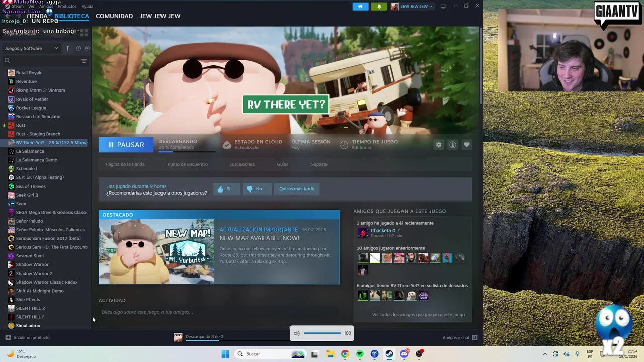Mute using the volume speaker icon
Viewport: 644px width, 362px height.
click(297, 333)
